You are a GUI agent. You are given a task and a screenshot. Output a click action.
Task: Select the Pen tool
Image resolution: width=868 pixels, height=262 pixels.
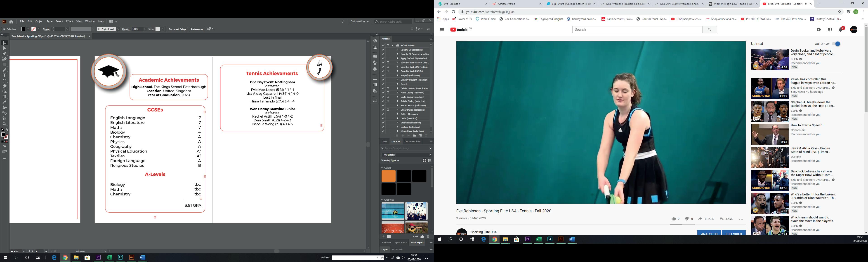(5, 54)
